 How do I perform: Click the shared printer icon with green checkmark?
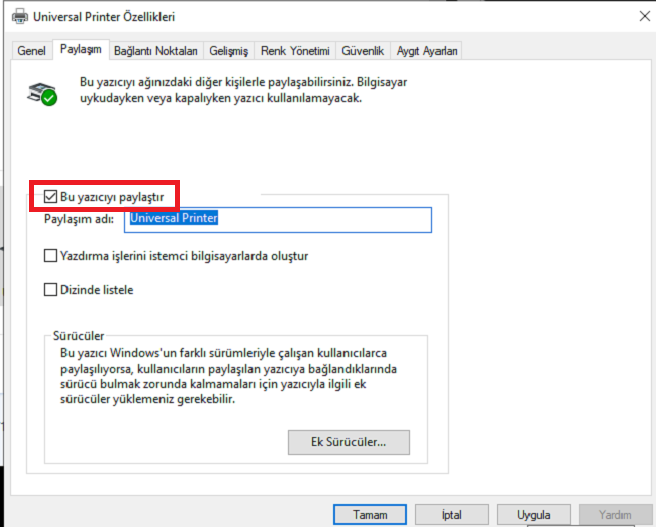point(42,94)
